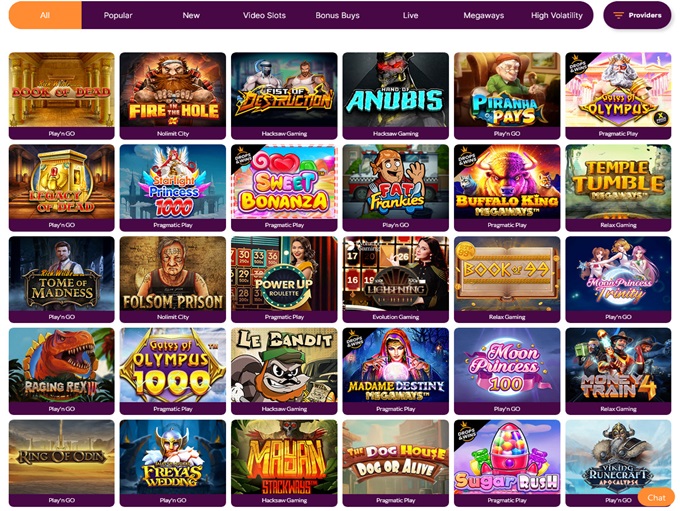Click Drops & Wins badge on Gates of Olympus

577,65
